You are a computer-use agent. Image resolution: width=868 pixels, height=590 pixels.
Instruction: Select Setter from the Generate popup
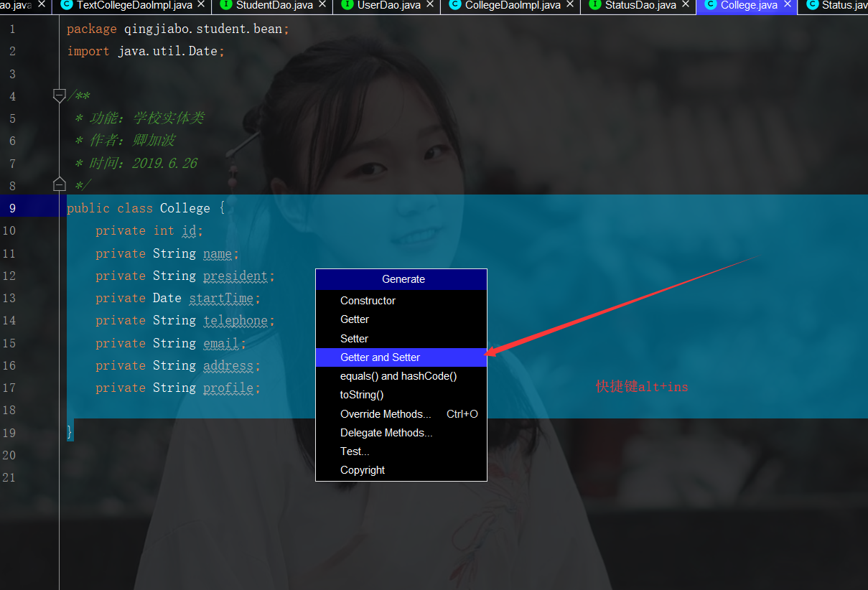point(401,339)
